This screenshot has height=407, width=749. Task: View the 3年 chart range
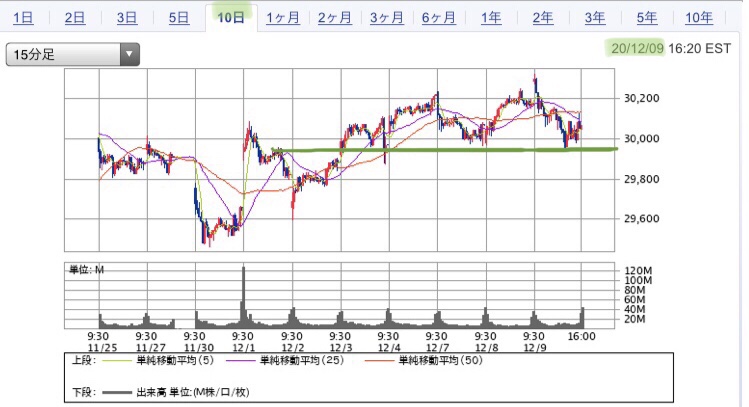595,18
